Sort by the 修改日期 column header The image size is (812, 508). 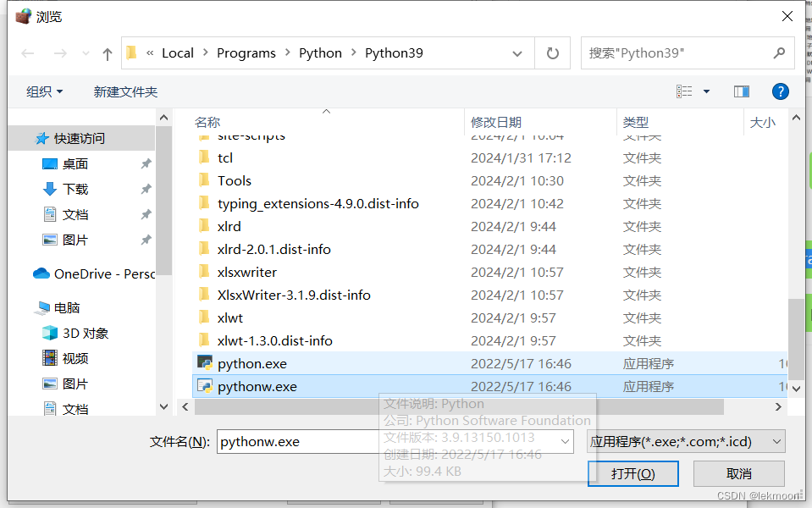tap(495, 122)
